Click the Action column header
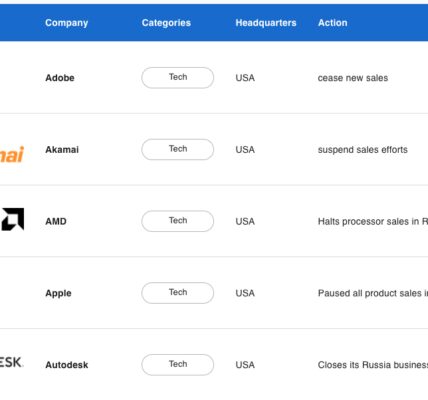The height and width of the screenshot is (400, 428). point(332,23)
